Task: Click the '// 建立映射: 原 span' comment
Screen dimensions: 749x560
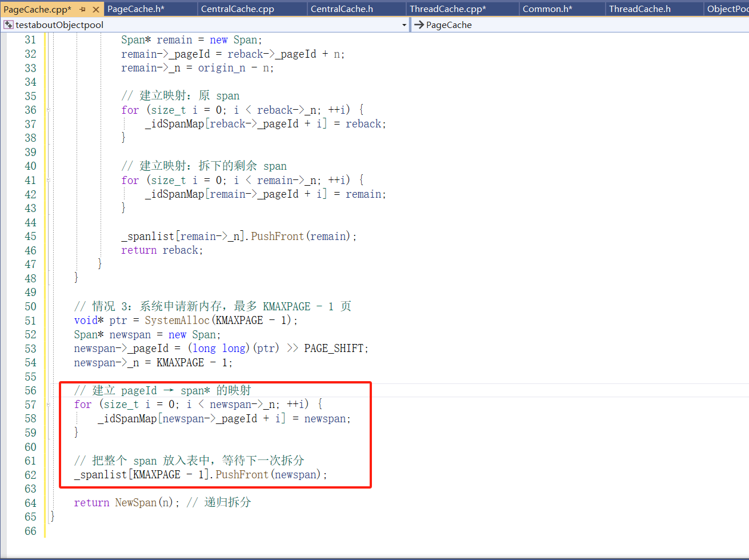Action: (x=181, y=96)
